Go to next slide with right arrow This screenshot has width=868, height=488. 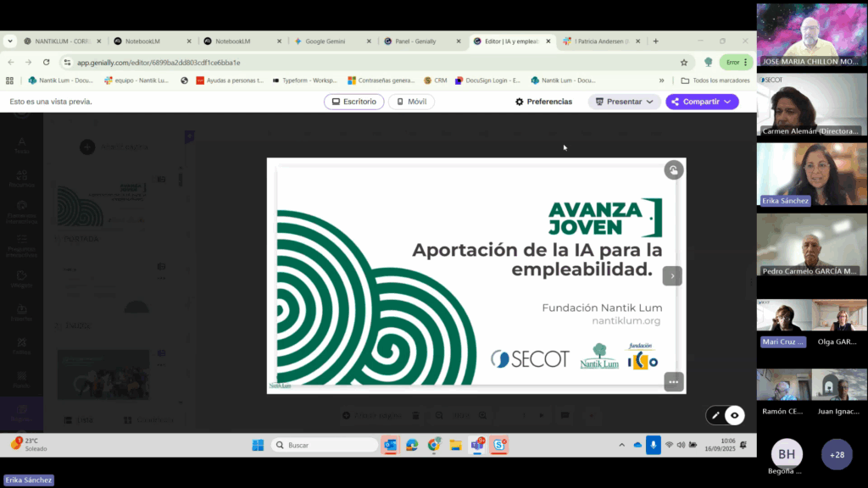click(x=672, y=275)
